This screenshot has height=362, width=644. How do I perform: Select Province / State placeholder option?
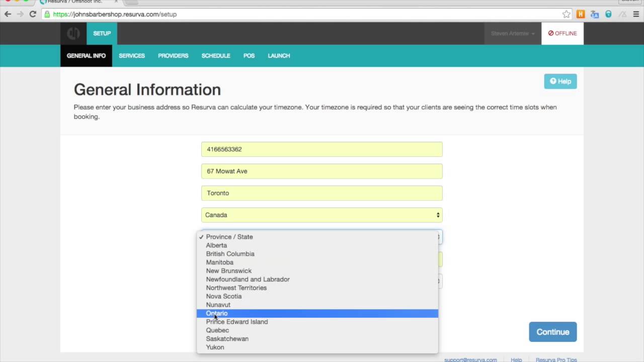317,237
